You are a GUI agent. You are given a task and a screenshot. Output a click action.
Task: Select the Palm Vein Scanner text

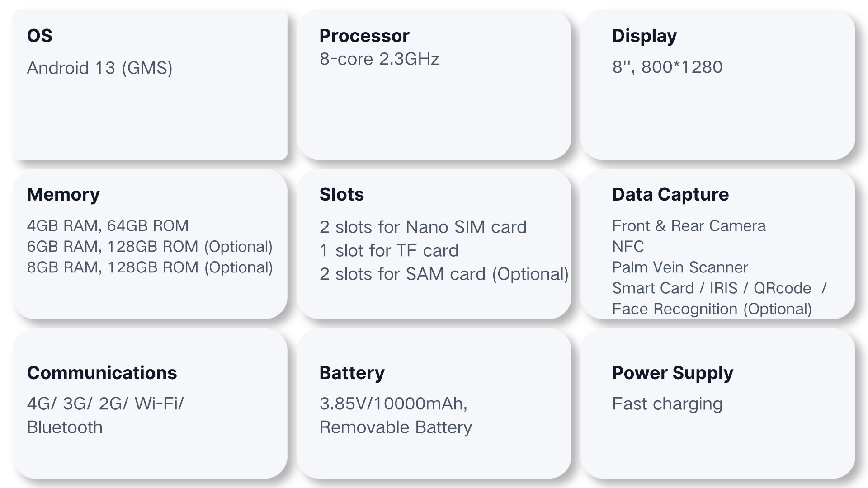point(680,267)
